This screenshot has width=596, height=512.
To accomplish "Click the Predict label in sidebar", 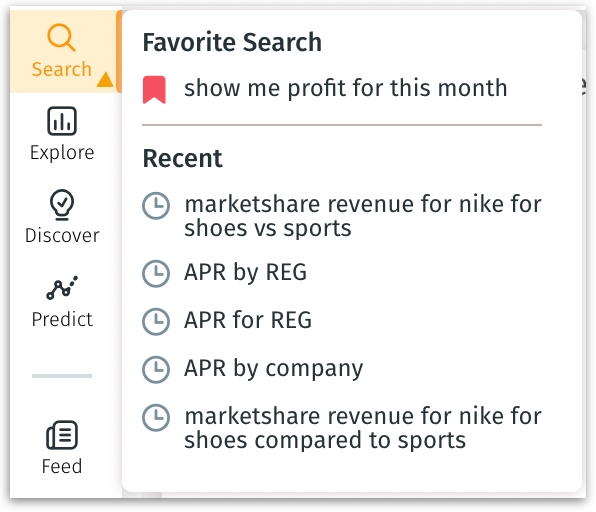I will (x=62, y=319).
